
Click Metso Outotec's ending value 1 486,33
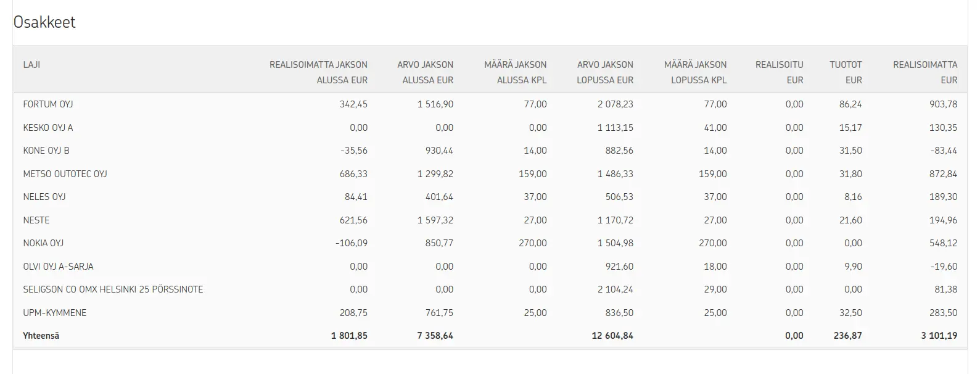tap(616, 174)
